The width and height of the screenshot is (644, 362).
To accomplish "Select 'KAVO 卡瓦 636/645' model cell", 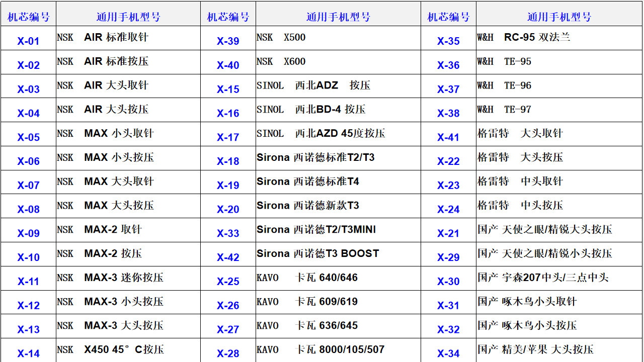I will [x=338, y=326].
